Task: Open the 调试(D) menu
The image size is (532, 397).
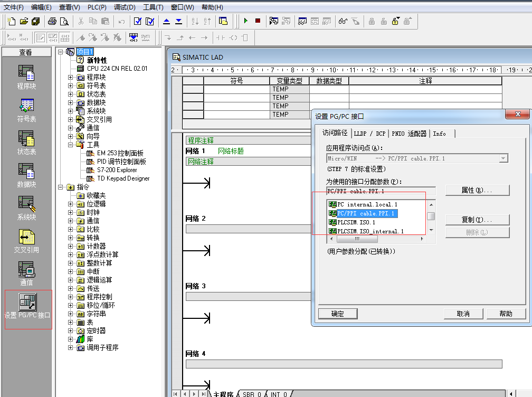Action: pos(125,7)
